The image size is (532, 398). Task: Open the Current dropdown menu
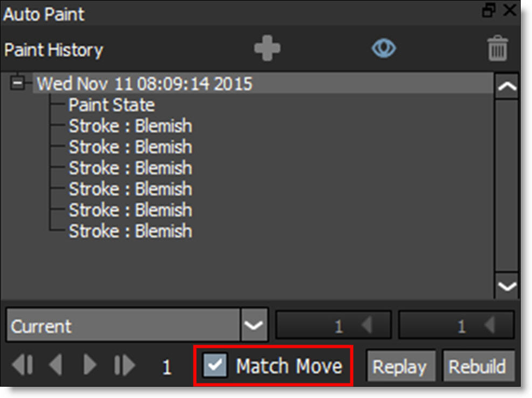click(x=254, y=326)
